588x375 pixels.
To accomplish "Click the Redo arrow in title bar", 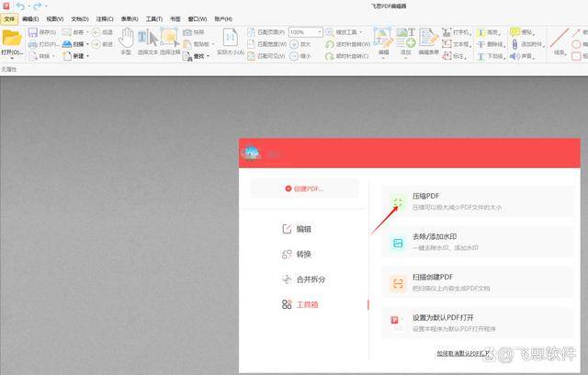I will coord(38,6).
